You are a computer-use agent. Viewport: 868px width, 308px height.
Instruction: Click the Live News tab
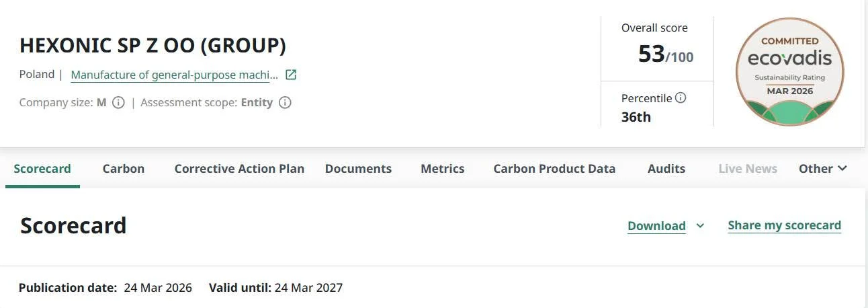point(748,169)
